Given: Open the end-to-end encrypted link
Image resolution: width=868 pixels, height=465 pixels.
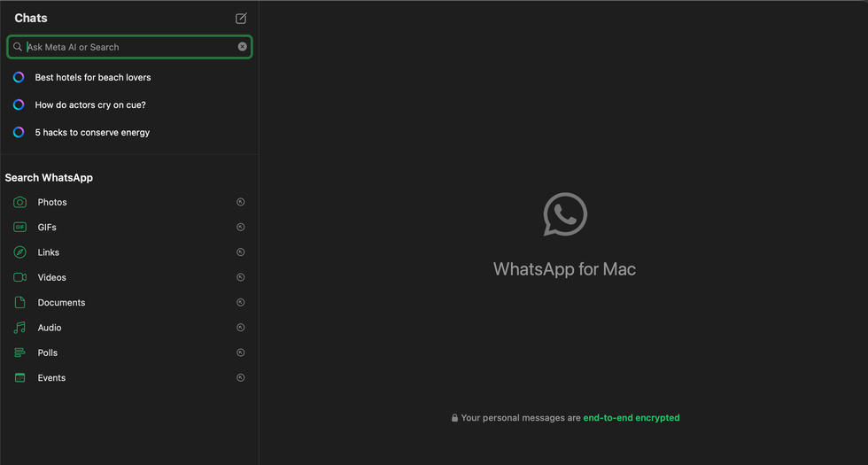Looking at the screenshot, I should tap(631, 418).
